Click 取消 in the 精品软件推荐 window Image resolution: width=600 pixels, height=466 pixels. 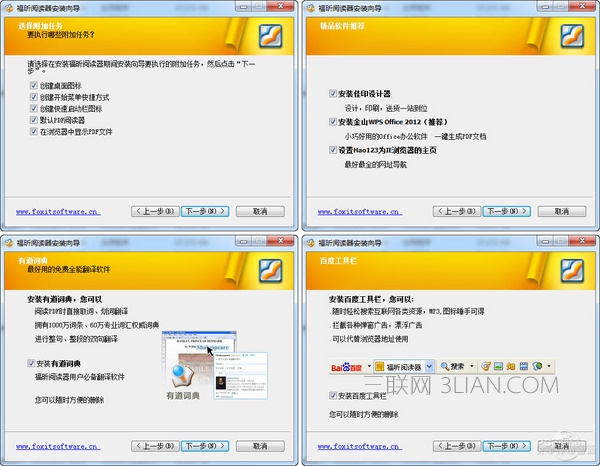562,211
